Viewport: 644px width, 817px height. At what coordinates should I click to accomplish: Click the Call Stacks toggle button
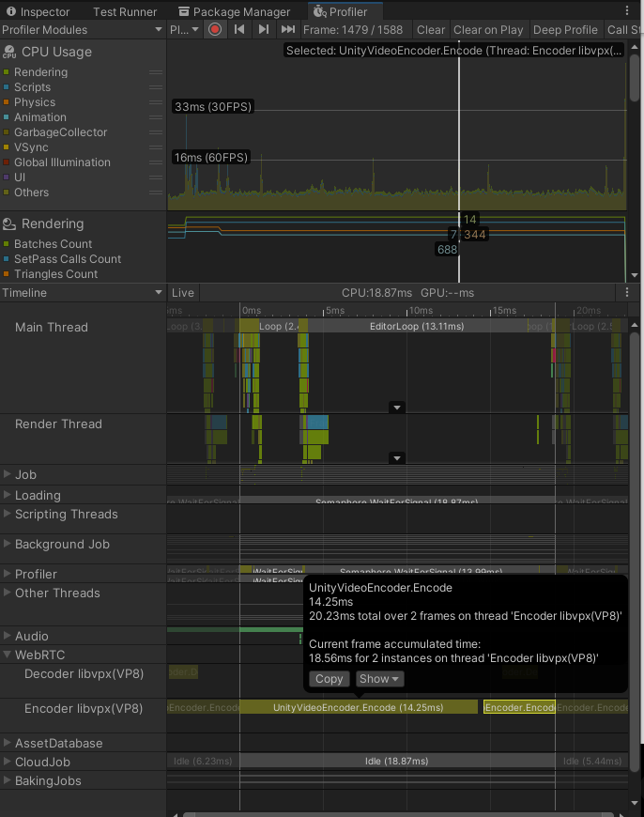click(623, 30)
